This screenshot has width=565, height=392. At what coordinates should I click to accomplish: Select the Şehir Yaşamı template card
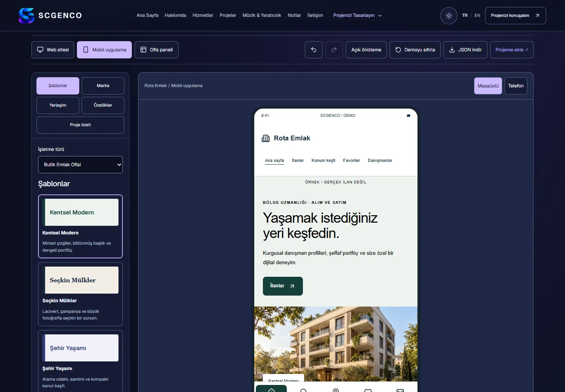coord(80,361)
